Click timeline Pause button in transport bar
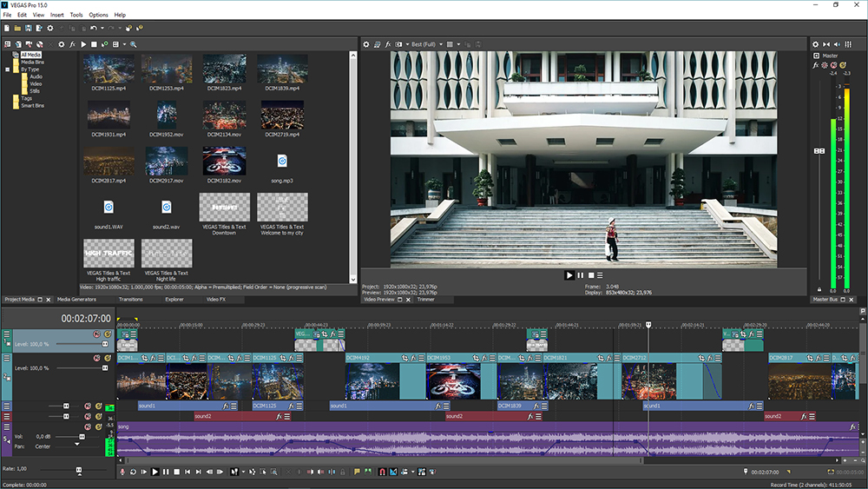 coord(166,472)
